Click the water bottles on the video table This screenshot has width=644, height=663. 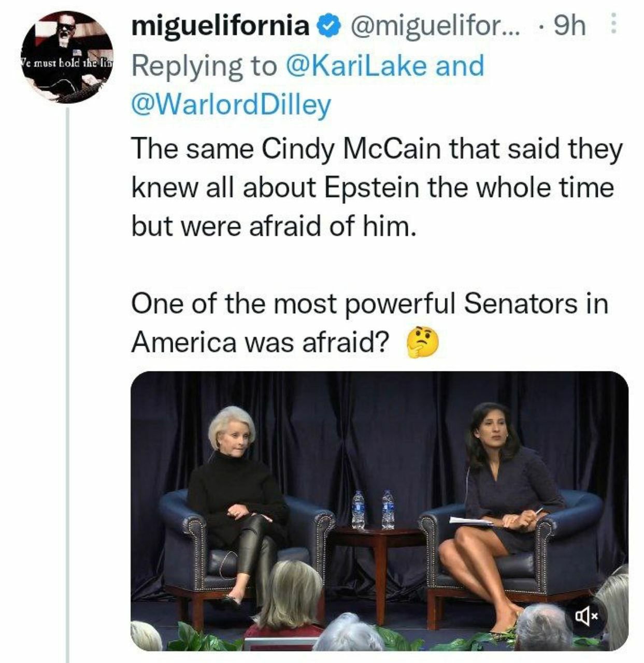point(373,510)
